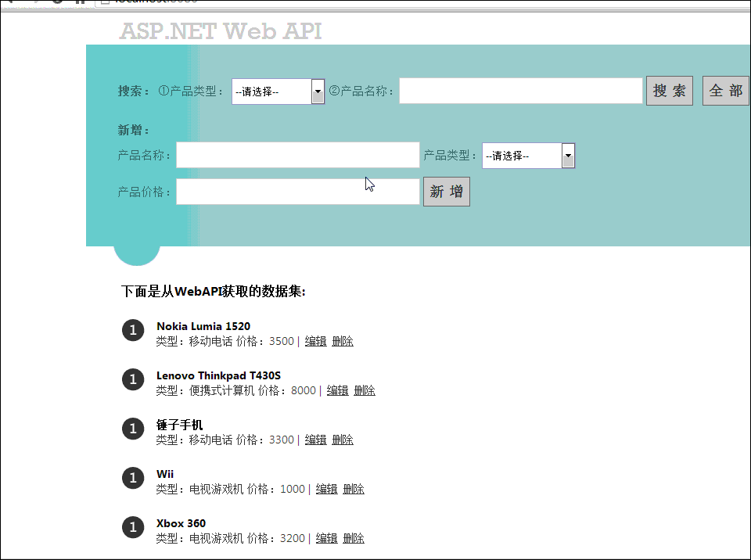This screenshot has width=751, height=560.
Task: Click the 全部 button
Action: 725,90
